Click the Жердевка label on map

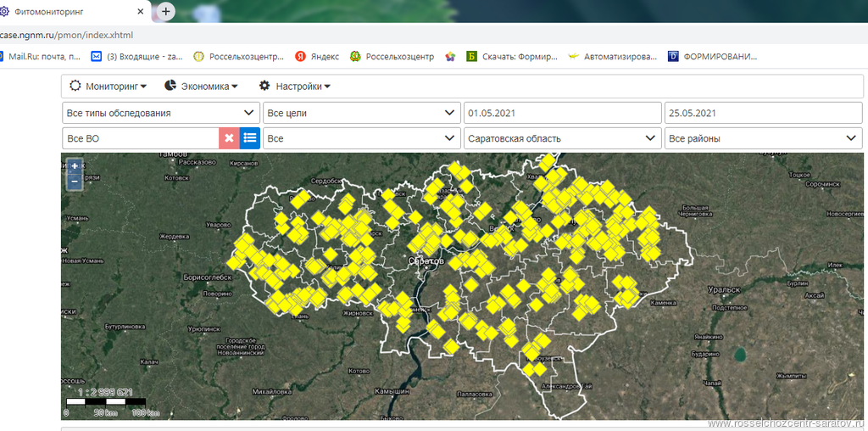pos(175,237)
